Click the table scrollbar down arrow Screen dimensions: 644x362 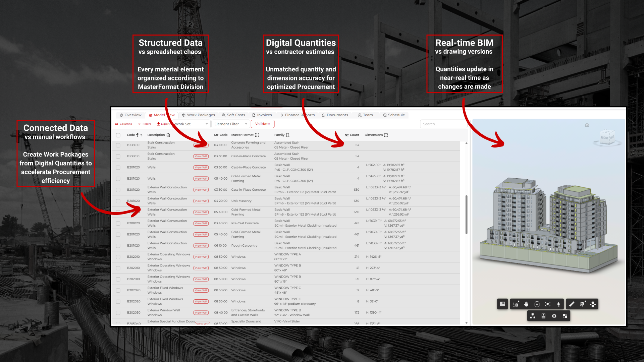(466, 323)
